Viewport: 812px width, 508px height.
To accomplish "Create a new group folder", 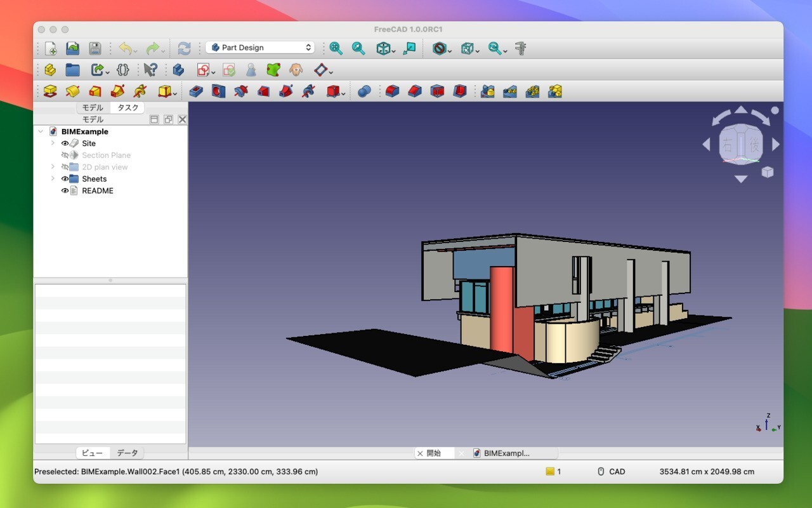I will tap(72, 70).
